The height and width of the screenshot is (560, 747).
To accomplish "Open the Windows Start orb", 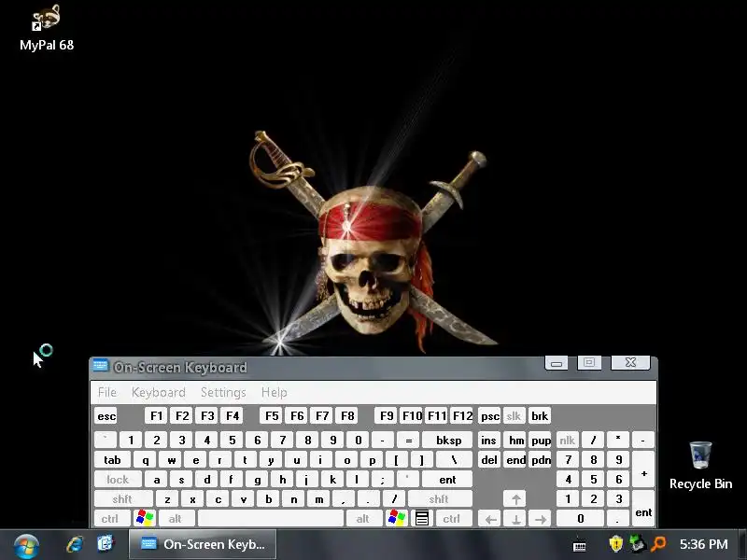I will [26, 546].
